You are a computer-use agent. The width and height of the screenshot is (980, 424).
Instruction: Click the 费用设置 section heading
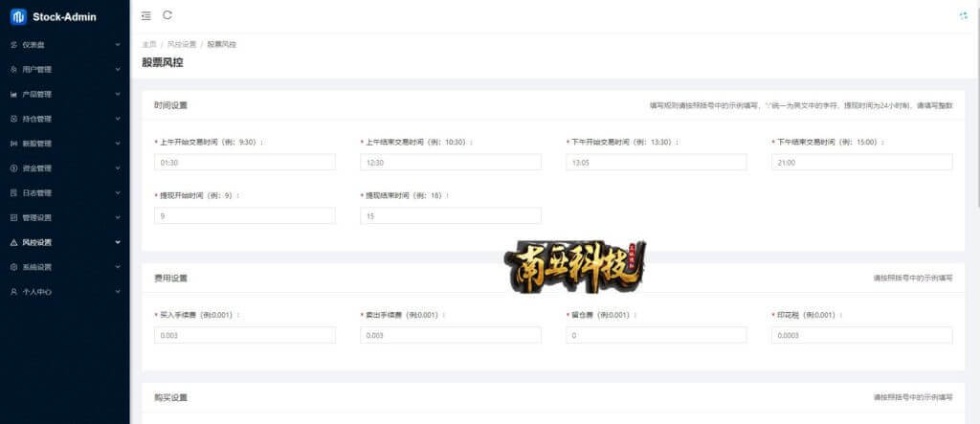[170, 279]
